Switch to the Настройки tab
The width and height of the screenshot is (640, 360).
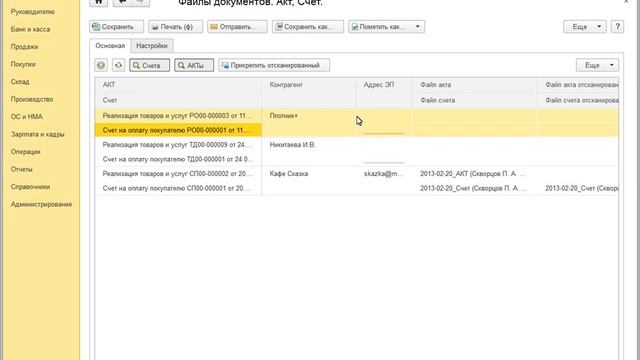pyautogui.click(x=152, y=46)
